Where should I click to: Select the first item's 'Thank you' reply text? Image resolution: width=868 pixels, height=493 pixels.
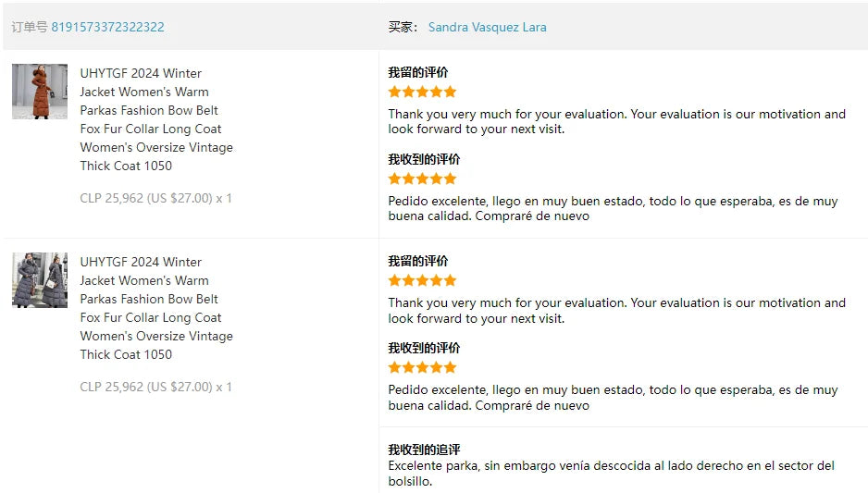coord(616,121)
